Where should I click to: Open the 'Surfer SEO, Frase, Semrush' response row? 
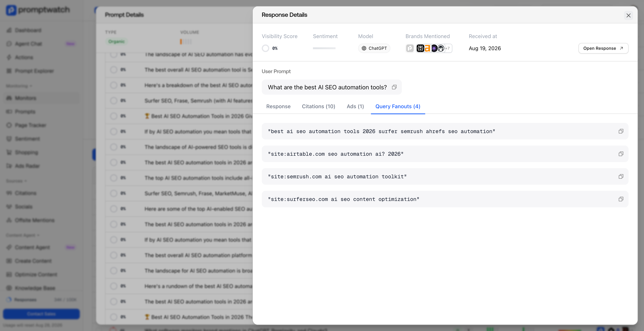179,101
